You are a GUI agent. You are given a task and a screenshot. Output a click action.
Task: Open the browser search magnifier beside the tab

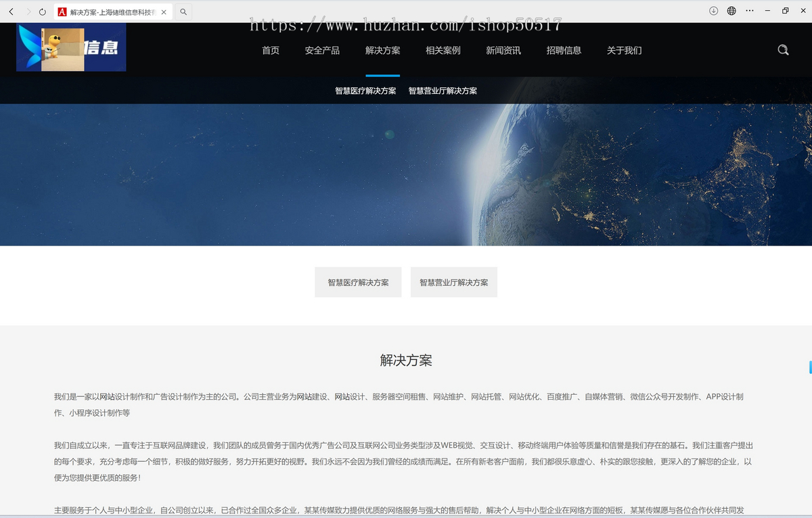coord(183,11)
